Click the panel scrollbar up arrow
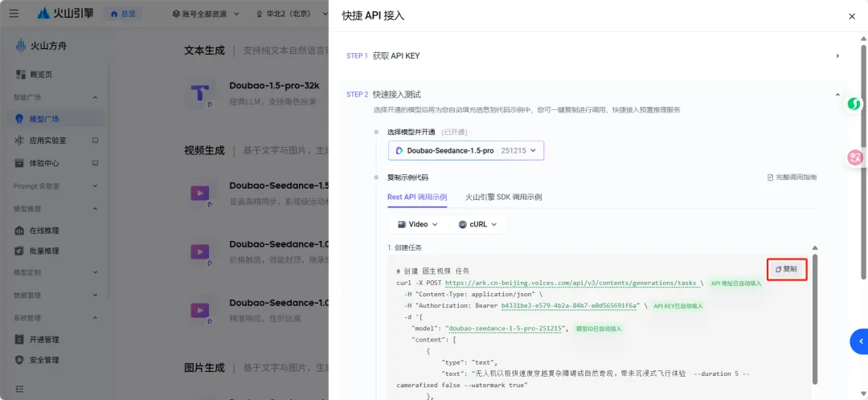Image resolution: width=868 pixels, height=400 pixels. 863,39
